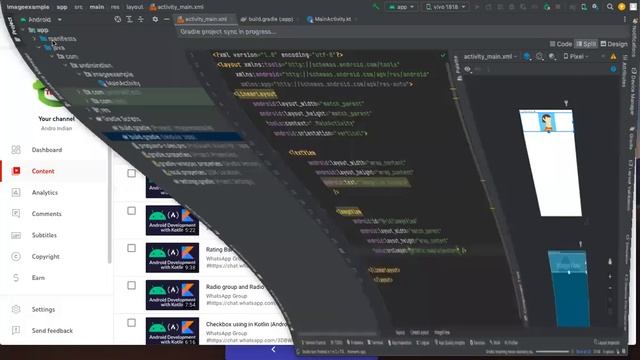The height and width of the screenshot is (360, 640).
Task: Click layout breadcrumb in navigation bar
Action: click(134, 7)
